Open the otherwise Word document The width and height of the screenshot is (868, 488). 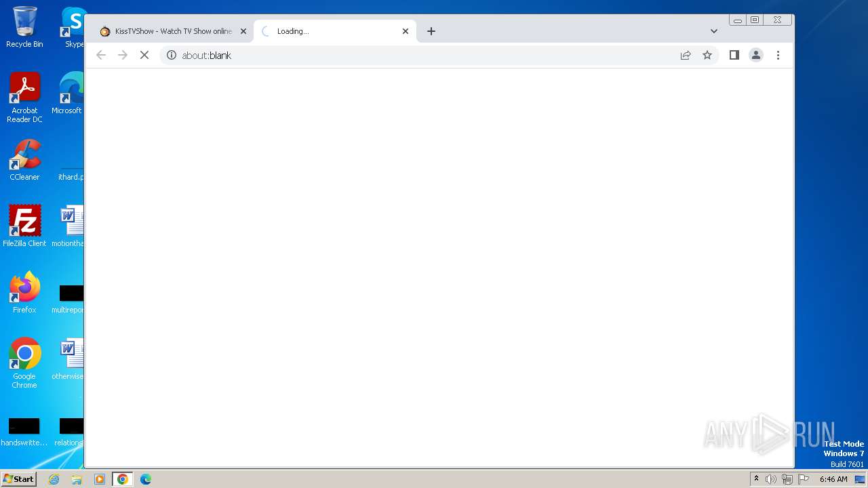tap(68, 359)
